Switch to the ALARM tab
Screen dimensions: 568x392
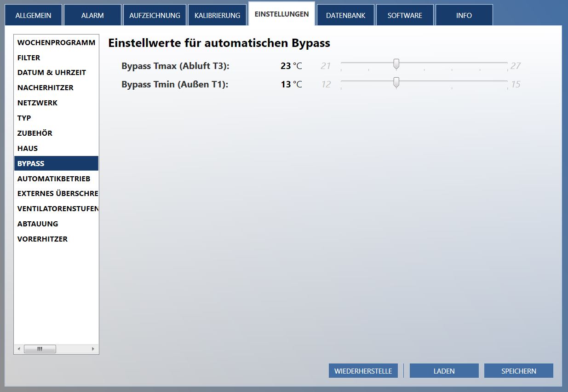[x=92, y=15]
